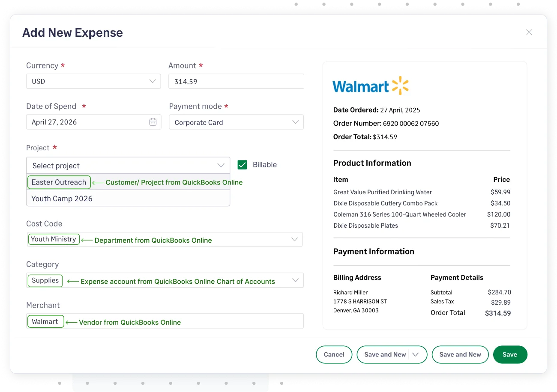557x392 pixels.
Task: Select Easter Outreach from the project list
Action: (x=59, y=182)
